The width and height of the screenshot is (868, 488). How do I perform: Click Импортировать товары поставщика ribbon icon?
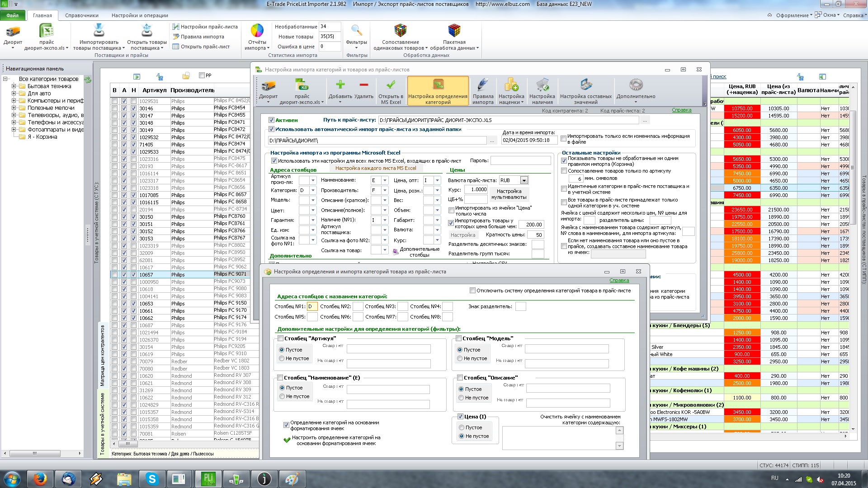coord(99,31)
